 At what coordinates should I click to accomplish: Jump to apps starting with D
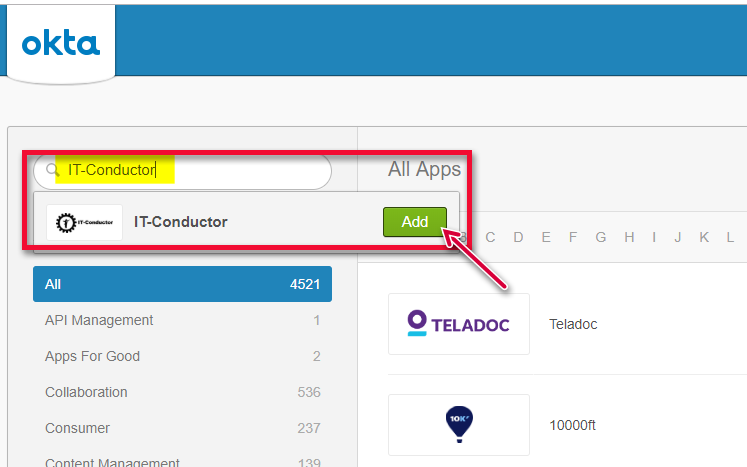pos(518,237)
